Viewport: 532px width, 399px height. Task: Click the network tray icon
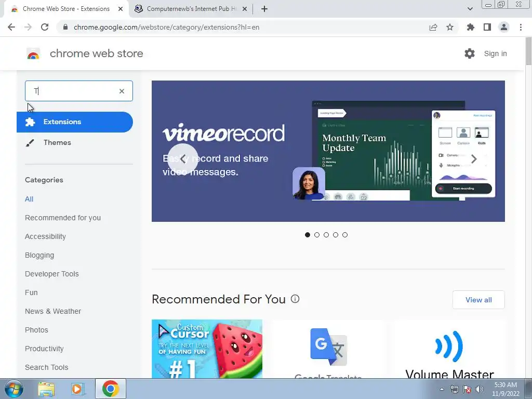454,389
